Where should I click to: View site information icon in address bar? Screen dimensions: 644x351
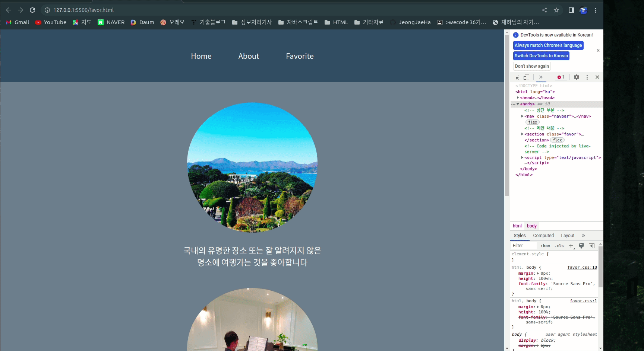point(47,10)
